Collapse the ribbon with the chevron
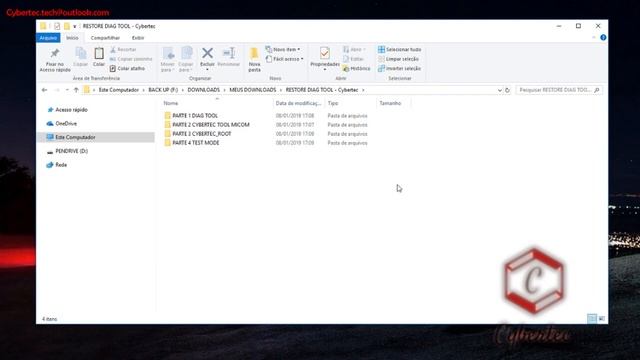 (x=593, y=38)
